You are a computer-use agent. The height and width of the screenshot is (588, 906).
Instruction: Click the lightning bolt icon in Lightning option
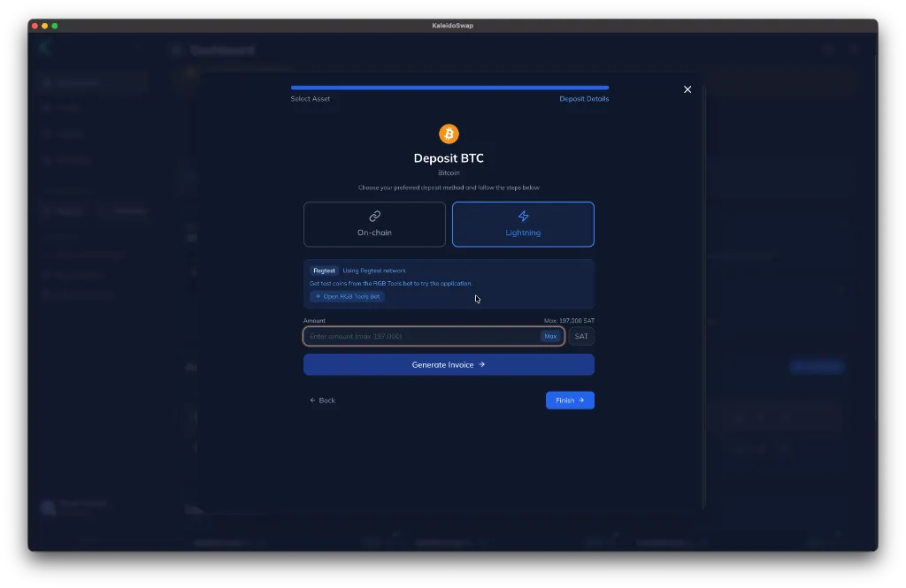click(523, 215)
